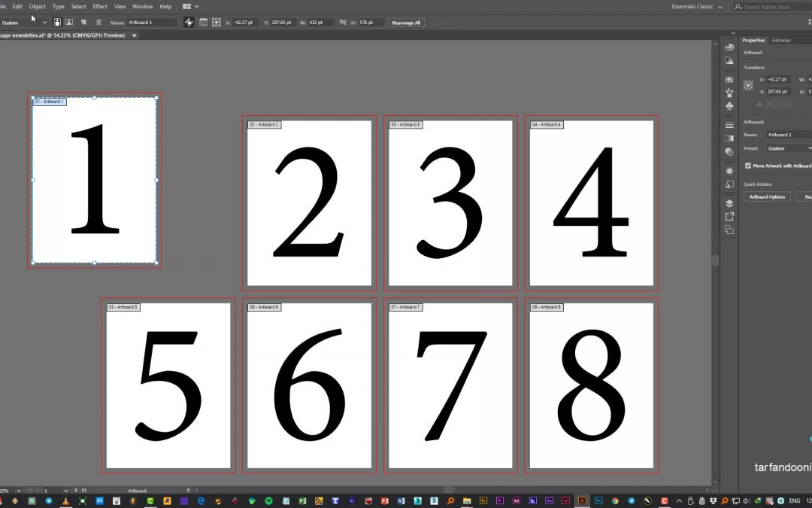Click the Artboard Options button
Viewport: 812px width, 508px height.
click(767, 196)
